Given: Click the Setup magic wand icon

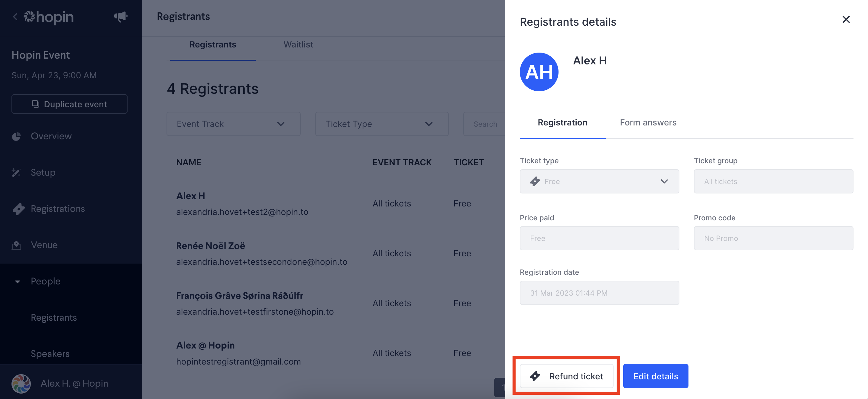Looking at the screenshot, I should (x=16, y=173).
